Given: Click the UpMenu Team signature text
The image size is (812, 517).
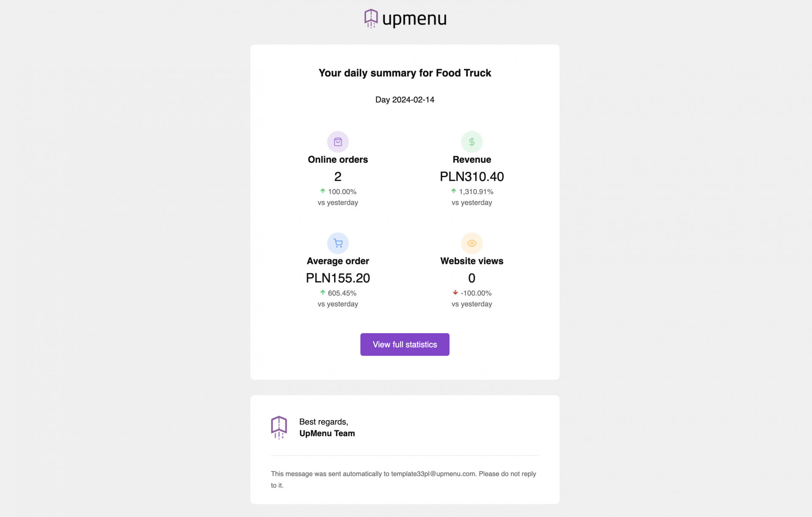Looking at the screenshot, I should (x=327, y=433).
